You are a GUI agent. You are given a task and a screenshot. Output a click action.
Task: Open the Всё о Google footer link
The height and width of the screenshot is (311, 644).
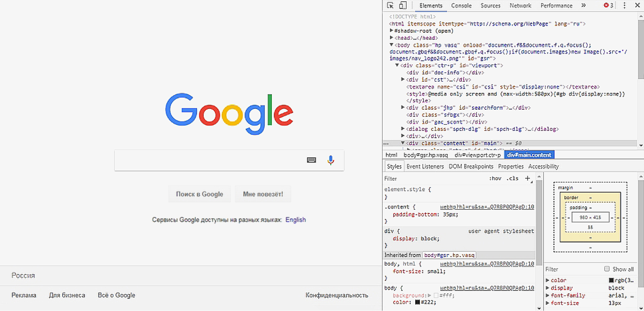click(116, 295)
